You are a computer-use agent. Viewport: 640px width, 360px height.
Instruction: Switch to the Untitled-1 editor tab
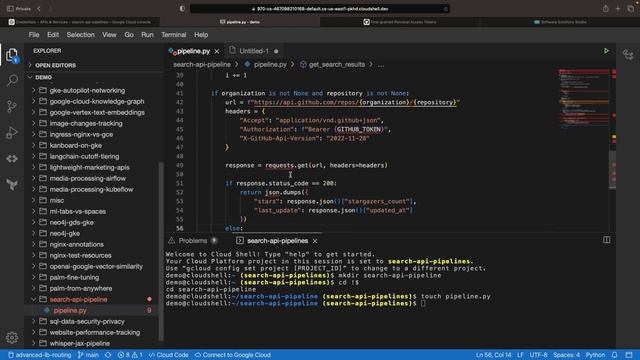254,51
